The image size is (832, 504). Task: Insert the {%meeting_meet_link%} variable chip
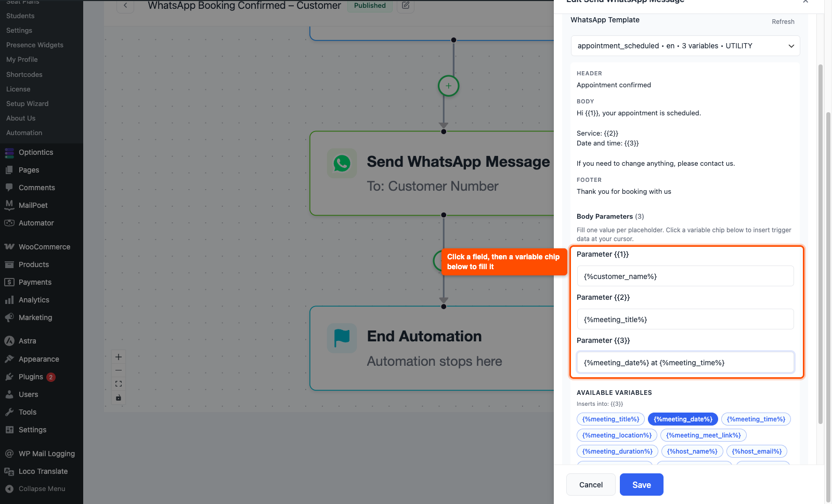(x=704, y=435)
